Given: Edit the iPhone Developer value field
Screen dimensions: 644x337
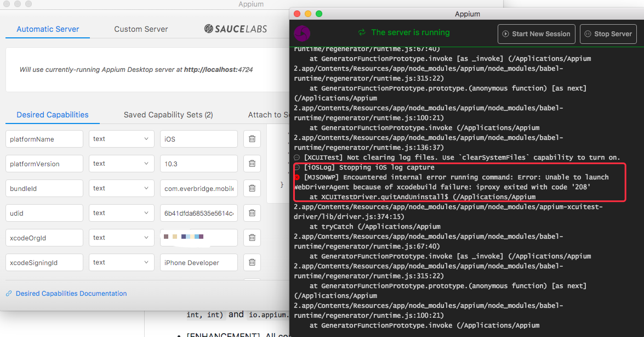Looking at the screenshot, I should 199,262.
